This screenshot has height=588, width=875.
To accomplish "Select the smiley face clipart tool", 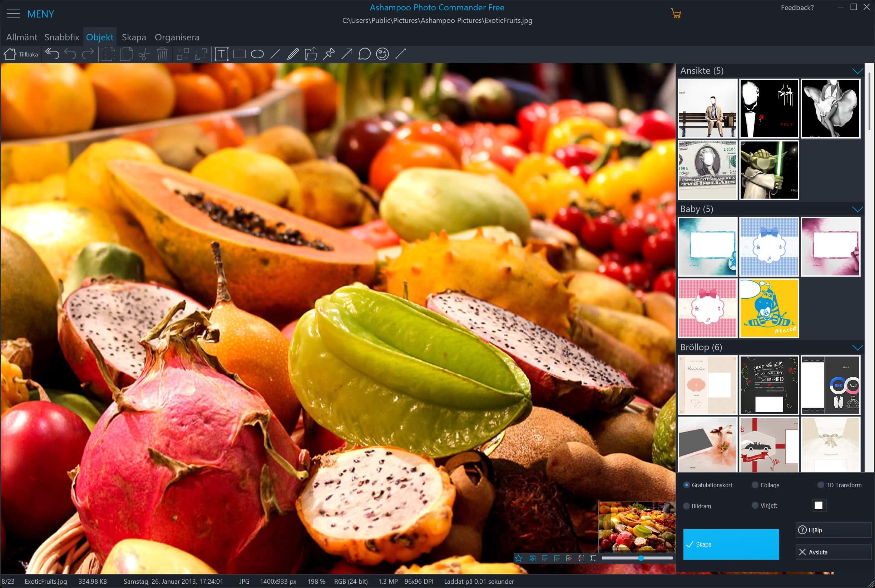I will coord(382,54).
